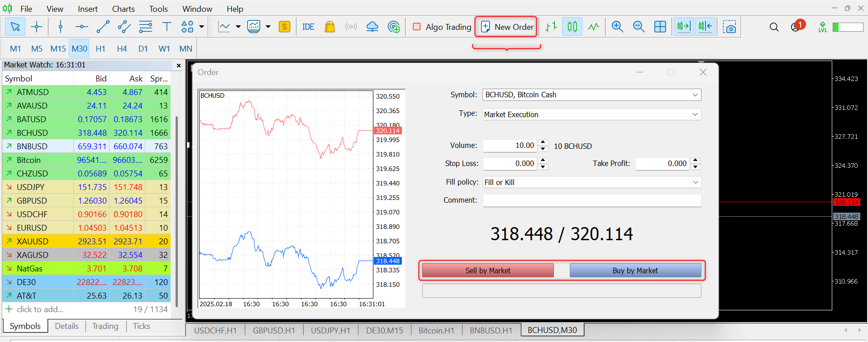Toggle chart auto scroll

[x=684, y=27]
